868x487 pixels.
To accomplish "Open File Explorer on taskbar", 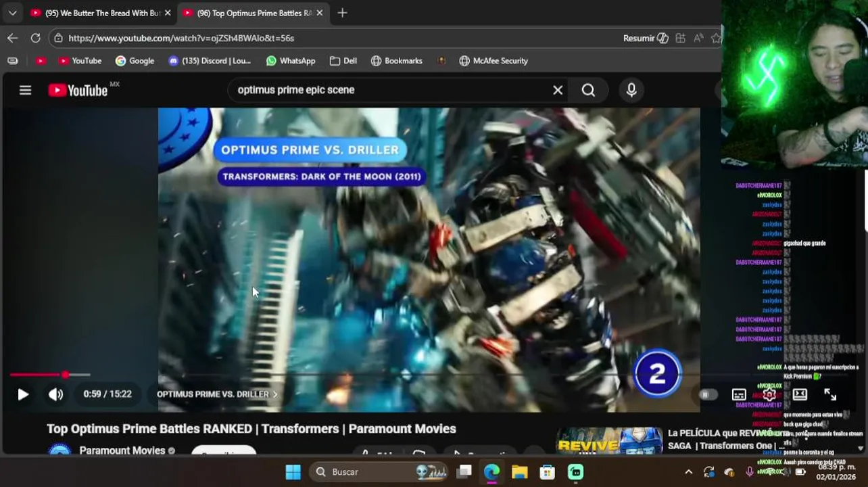I will [519, 471].
